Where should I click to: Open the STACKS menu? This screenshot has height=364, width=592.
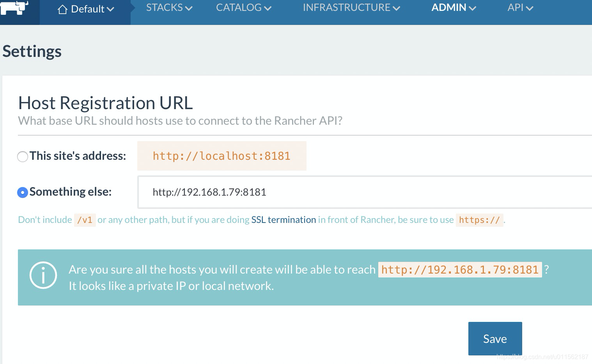169,8
